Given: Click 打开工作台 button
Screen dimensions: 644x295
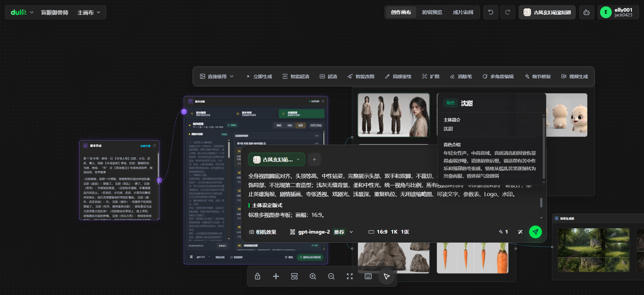Looking at the screenshot, I should coord(316,125).
